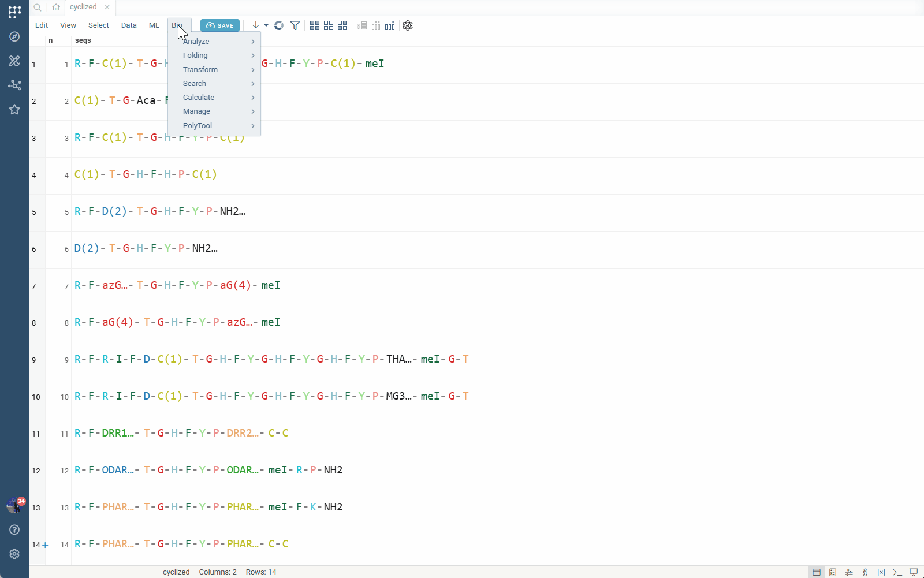Toggle the variables |x| panel icon

[881, 572]
